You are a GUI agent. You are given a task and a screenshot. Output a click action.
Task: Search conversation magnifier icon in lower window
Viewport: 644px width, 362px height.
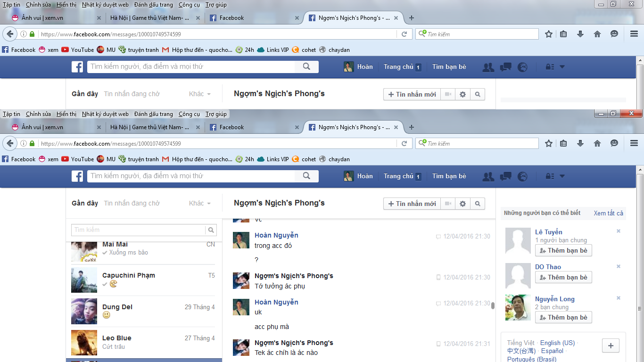(x=478, y=204)
